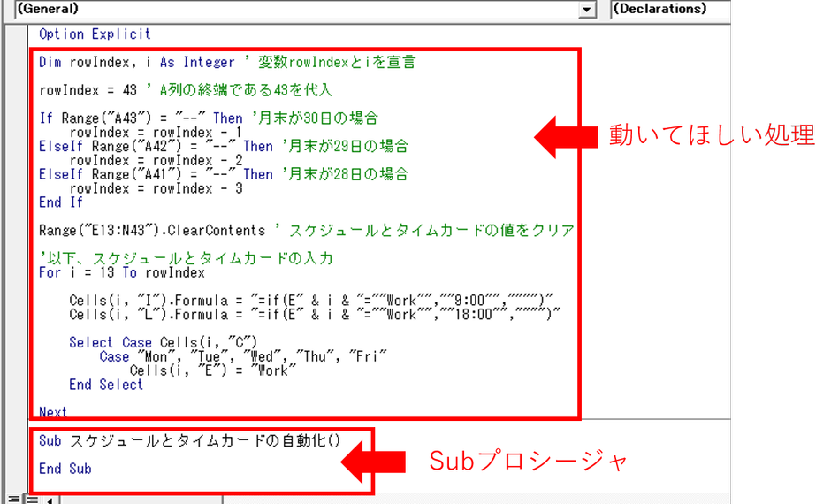Click the End Sub line

pyautogui.click(x=65, y=469)
